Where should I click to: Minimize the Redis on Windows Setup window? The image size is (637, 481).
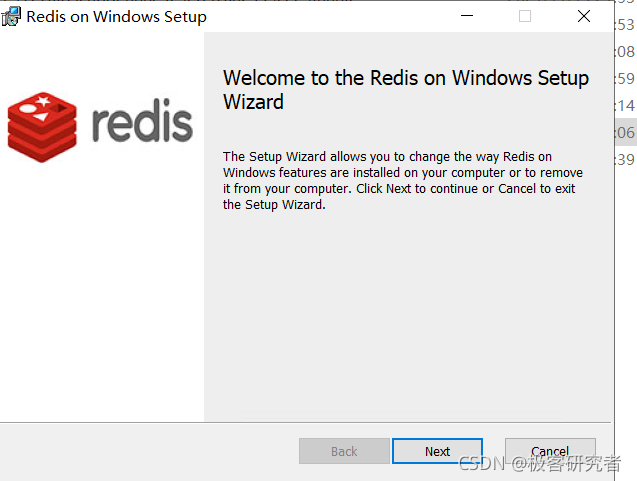tap(467, 16)
